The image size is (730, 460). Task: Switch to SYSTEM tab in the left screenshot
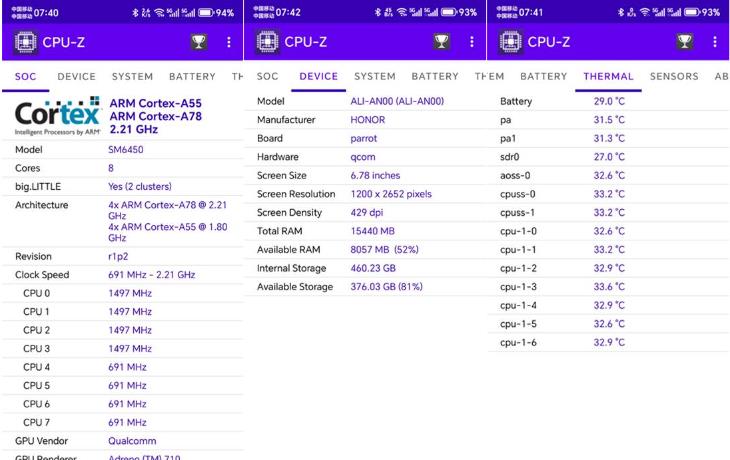tap(132, 76)
